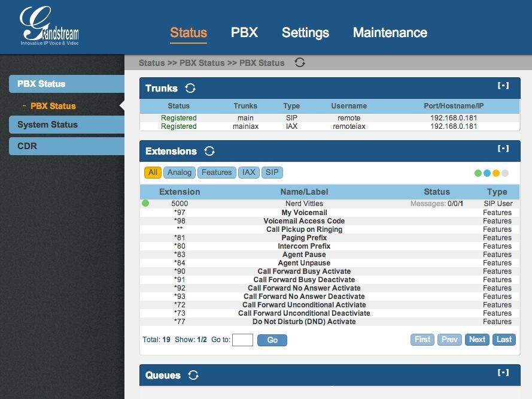Select 'Call Forward Unconditional Deactiviate' row
Screen dimensions: 532x399
(330, 313)
